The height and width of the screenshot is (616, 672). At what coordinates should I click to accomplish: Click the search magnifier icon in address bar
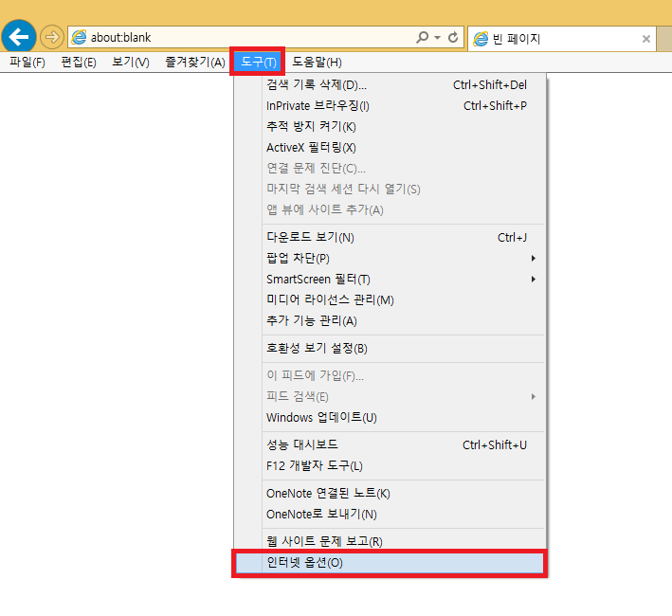[x=422, y=37]
